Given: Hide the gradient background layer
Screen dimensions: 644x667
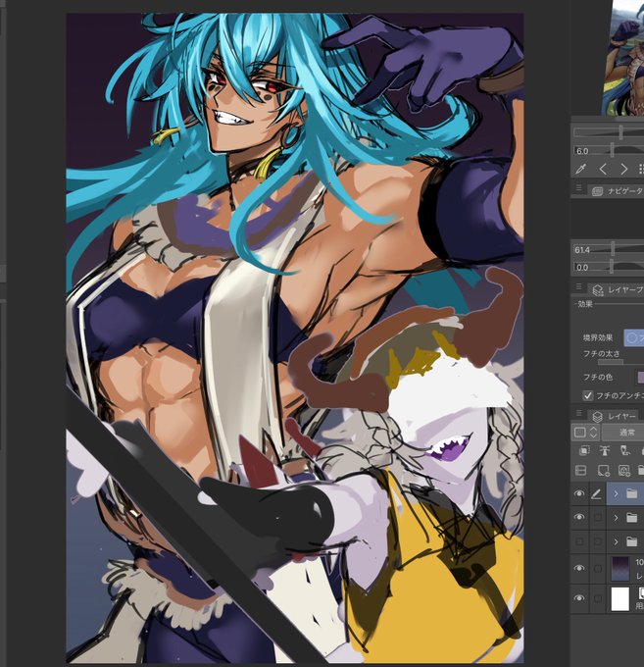Looking at the screenshot, I should coord(579,568).
